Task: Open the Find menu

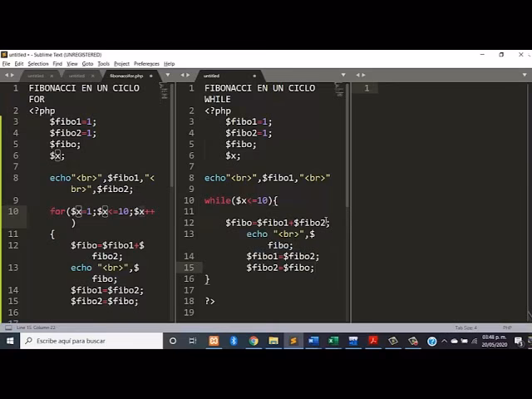Action: pos(57,64)
